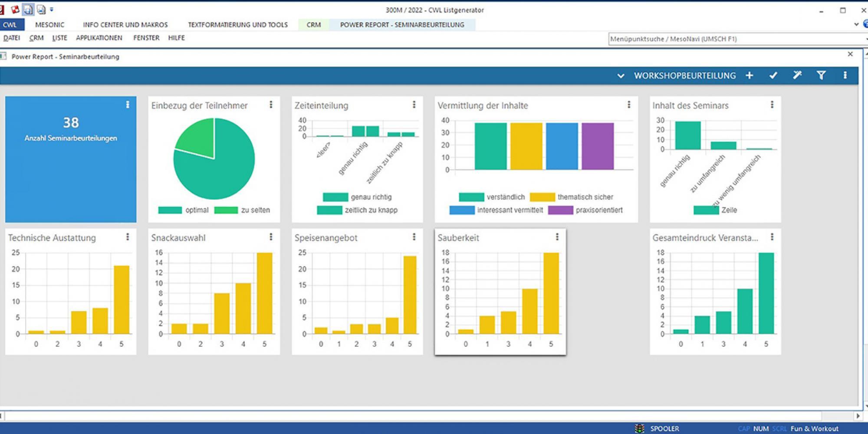
Task: Toggle 'genau richtig' legend entry in Zeiteinteilung
Action: coord(357,197)
